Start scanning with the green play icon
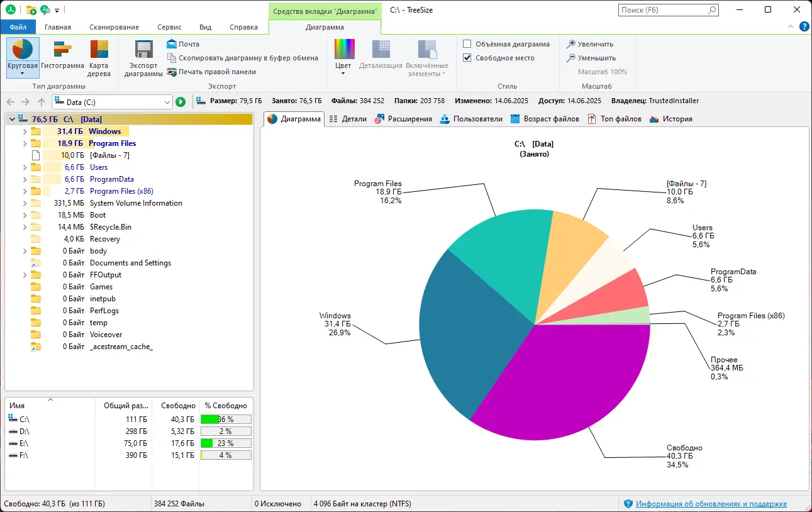The height and width of the screenshot is (512, 812). 181,101
